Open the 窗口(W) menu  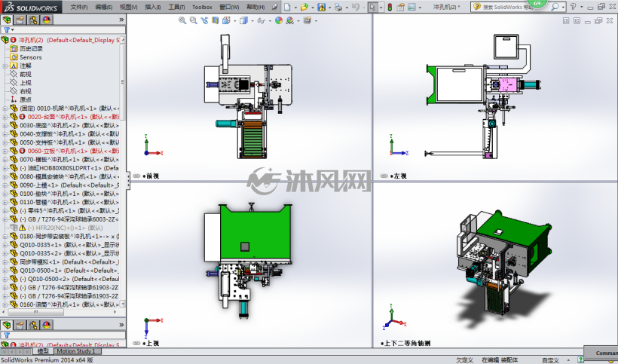pyautogui.click(x=229, y=7)
